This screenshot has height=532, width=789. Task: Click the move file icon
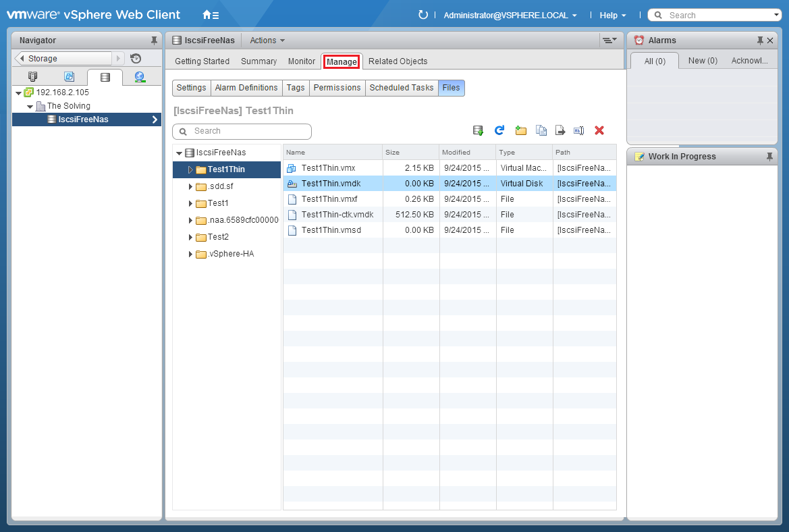coord(560,130)
